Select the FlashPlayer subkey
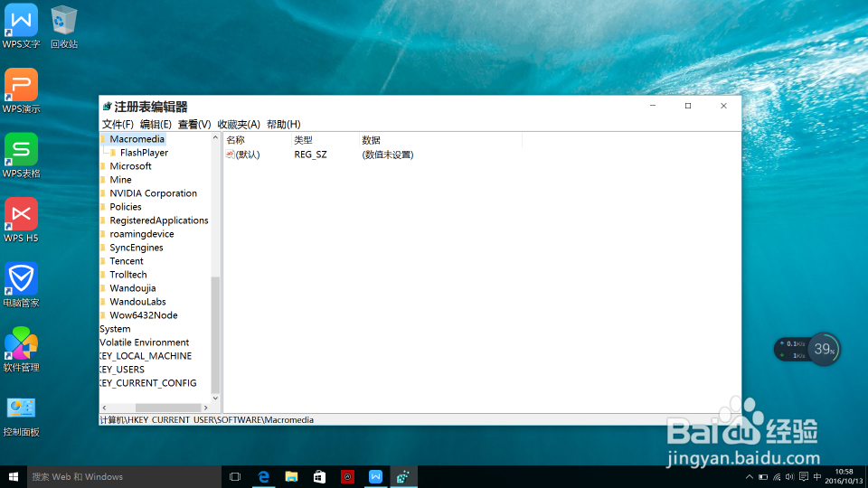 (144, 153)
